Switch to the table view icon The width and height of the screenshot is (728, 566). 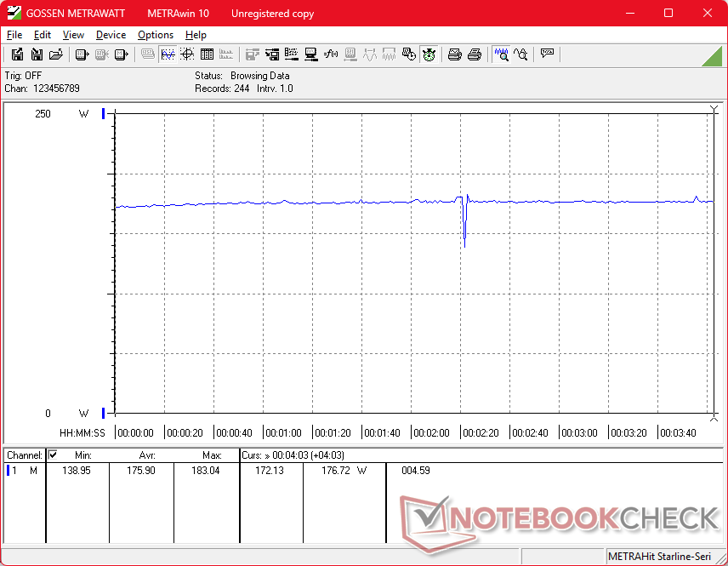(x=207, y=54)
